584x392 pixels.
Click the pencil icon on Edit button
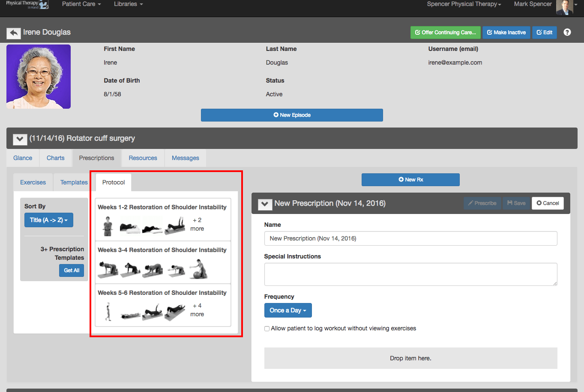(x=539, y=32)
